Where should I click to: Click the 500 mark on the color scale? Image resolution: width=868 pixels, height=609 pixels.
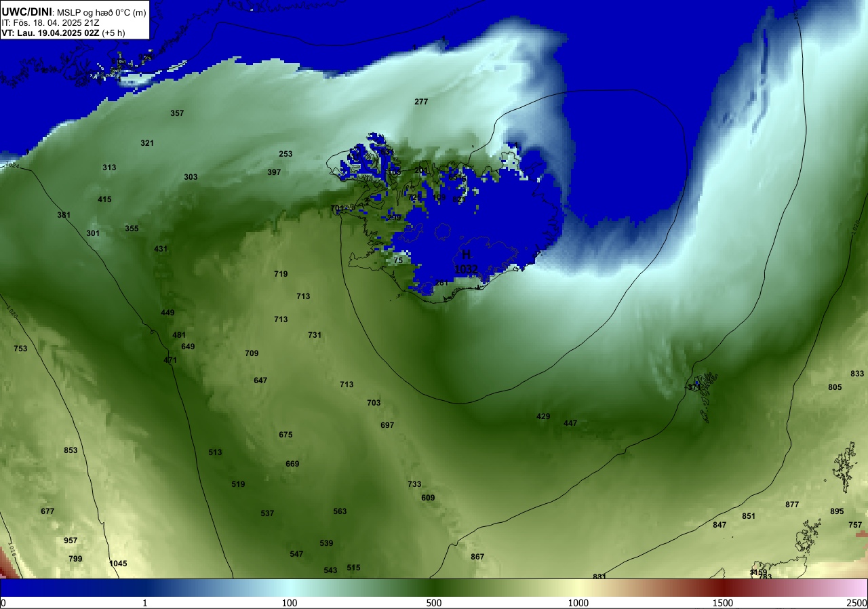pyautogui.click(x=434, y=603)
